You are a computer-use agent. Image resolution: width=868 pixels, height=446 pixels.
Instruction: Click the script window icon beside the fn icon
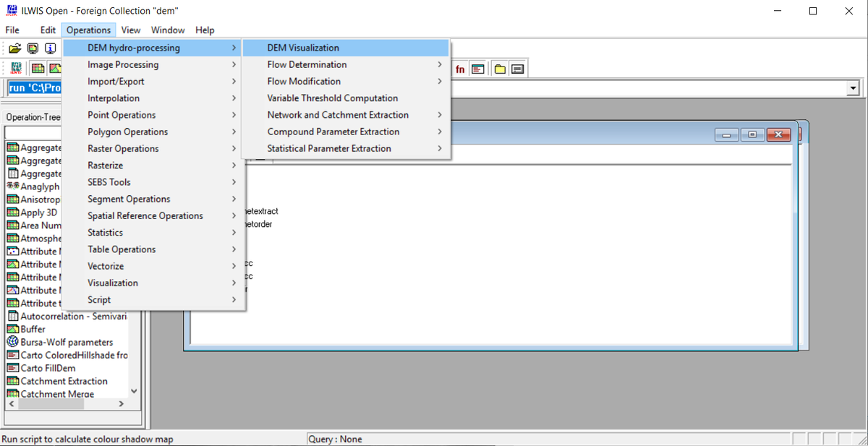pos(478,69)
